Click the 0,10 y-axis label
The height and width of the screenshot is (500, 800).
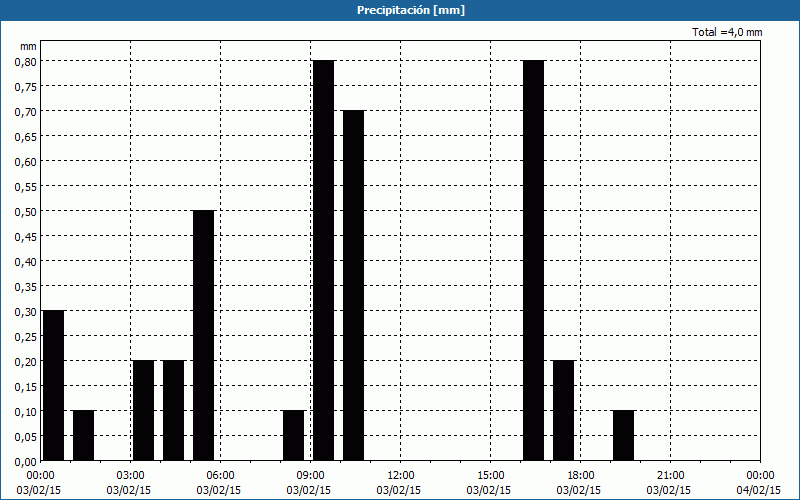point(26,412)
